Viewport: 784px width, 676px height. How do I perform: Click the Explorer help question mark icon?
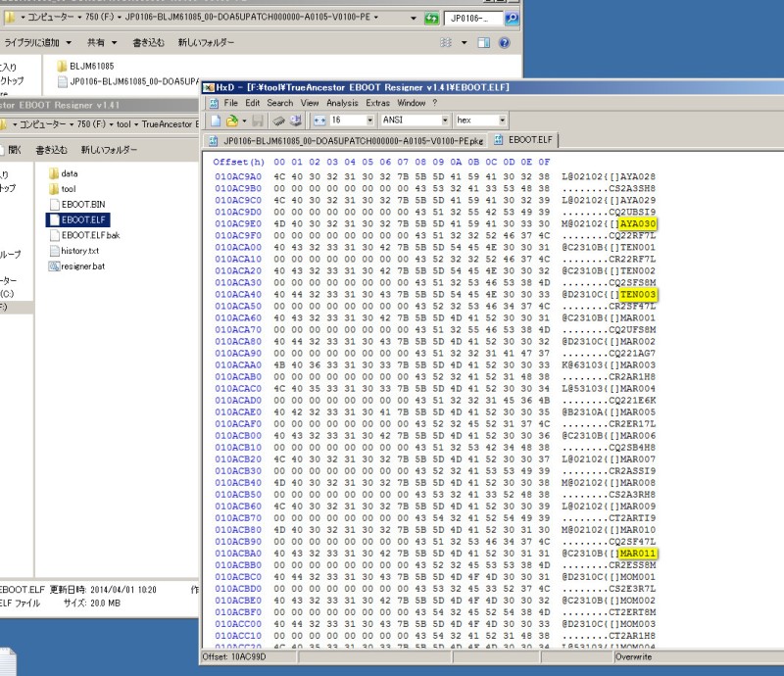click(x=505, y=43)
